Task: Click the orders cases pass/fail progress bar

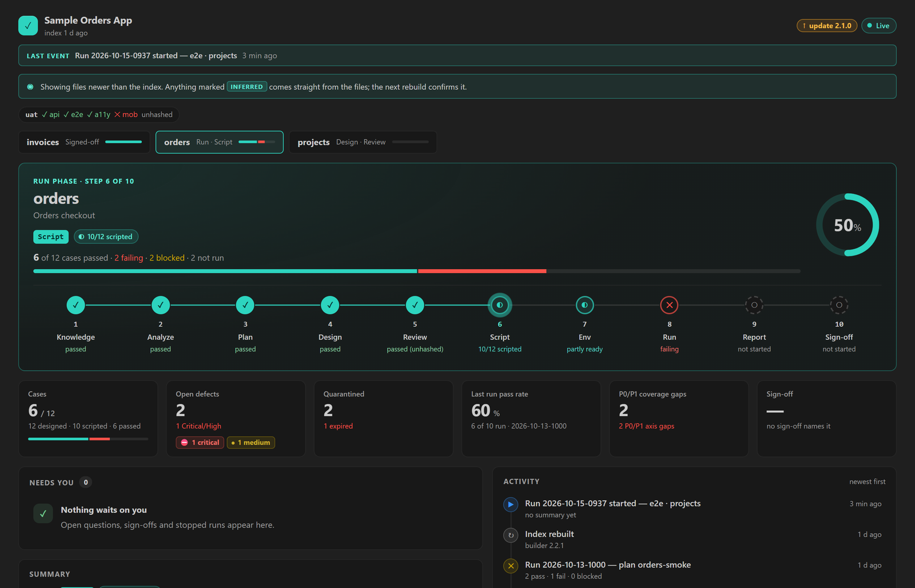Action: [417, 271]
